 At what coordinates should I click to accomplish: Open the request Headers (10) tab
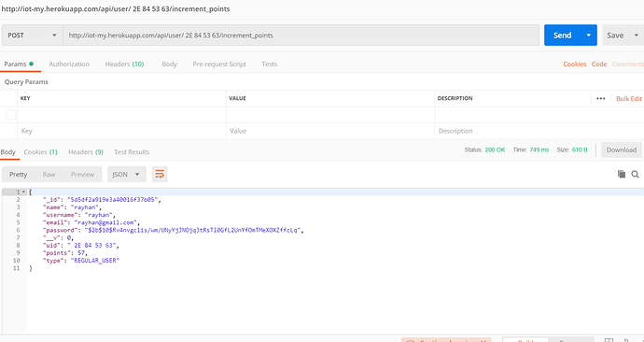pyautogui.click(x=124, y=64)
